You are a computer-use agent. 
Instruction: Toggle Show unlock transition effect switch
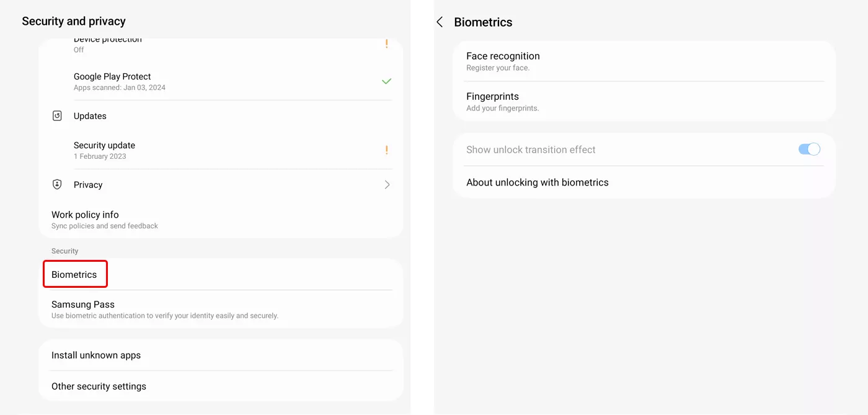coord(809,149)
